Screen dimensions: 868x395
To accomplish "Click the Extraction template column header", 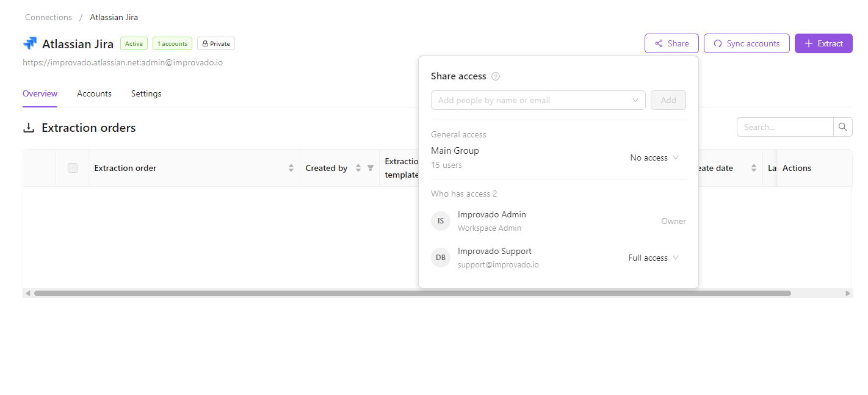I will click(401, 168).
